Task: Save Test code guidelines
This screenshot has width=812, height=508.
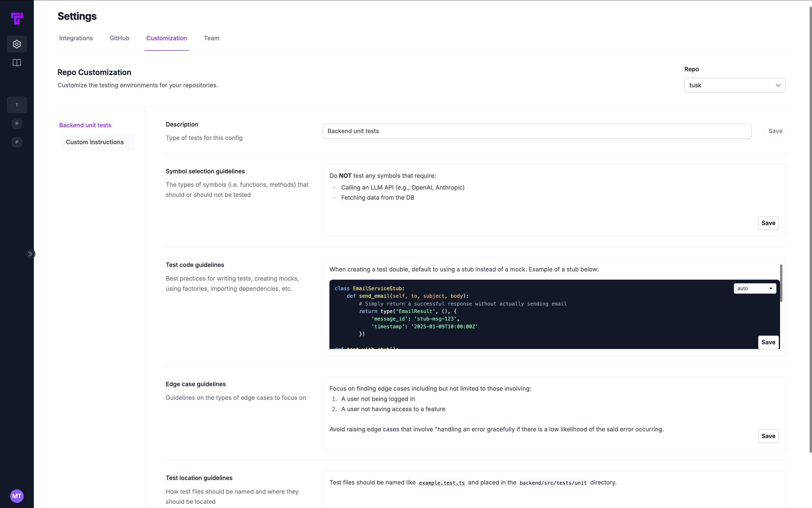Action: point(768,342)
